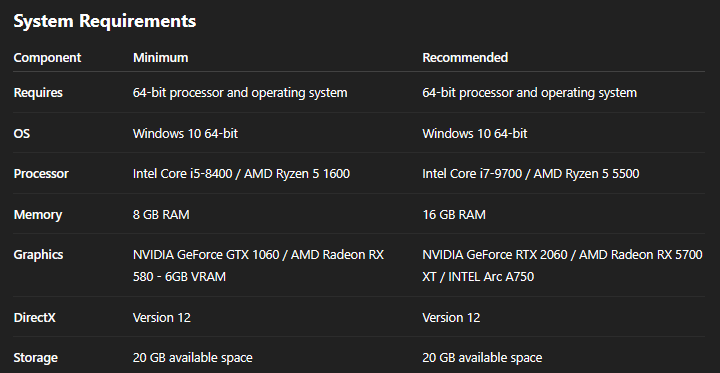Click the minimum Windows 10 64-bit cell
720x373 pixels.
(186, 134)
